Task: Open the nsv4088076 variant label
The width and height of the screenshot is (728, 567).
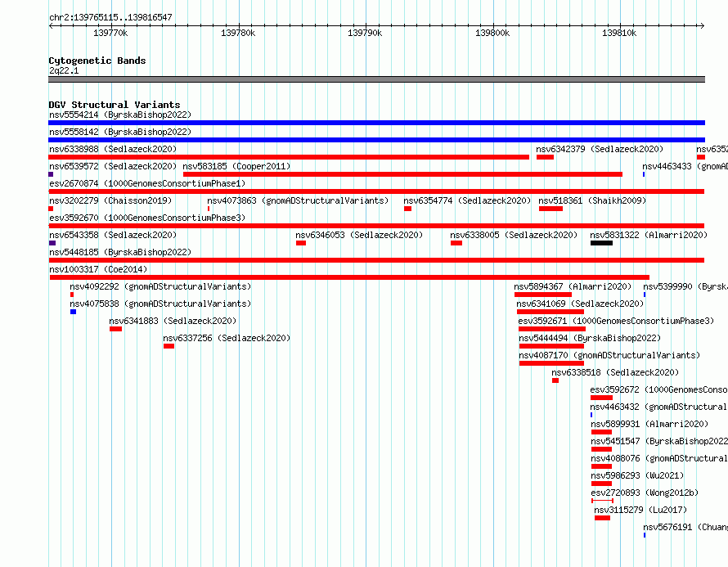Action: click(659, 458)
